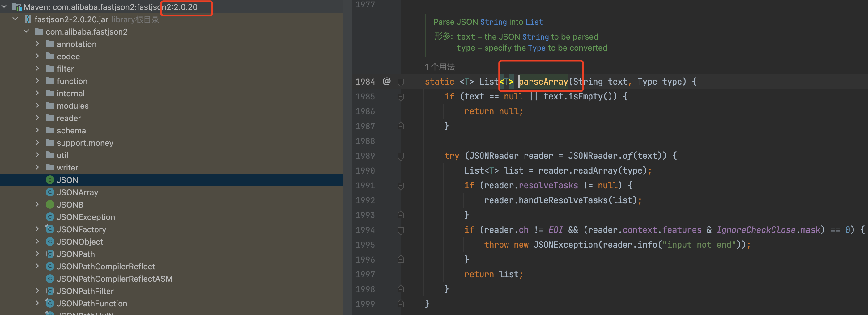
Task: Expand the internal package
Action: tap(37, 93)
